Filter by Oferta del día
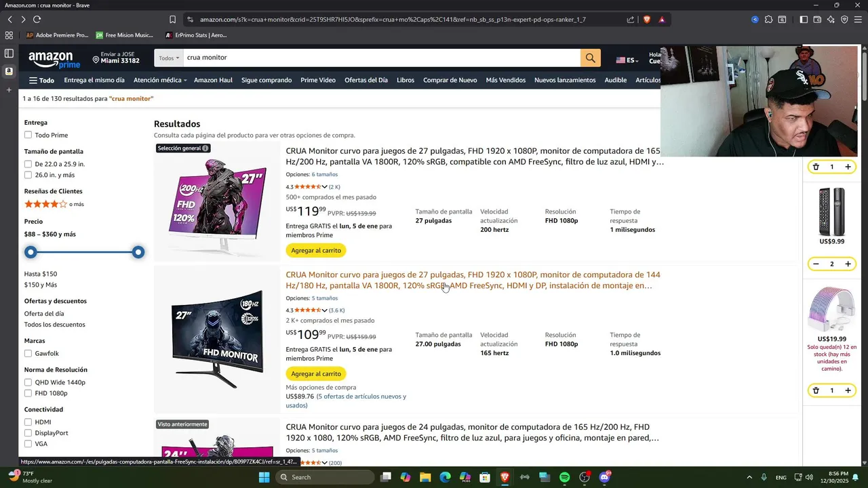This screenshot has height=488, width=868. pyautogui.click(x=44, y=314)
